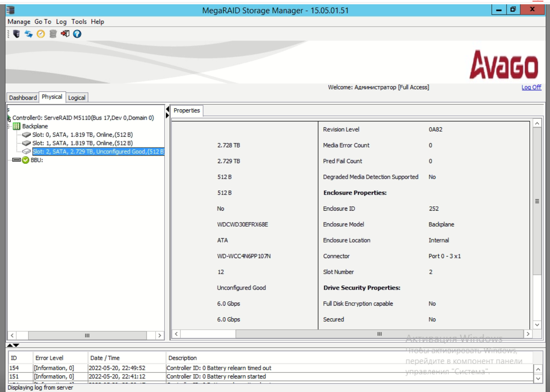Click the drive icon for Slot 1
The height and width of the screenshot is (392, 550).
(x=26, y=143)
